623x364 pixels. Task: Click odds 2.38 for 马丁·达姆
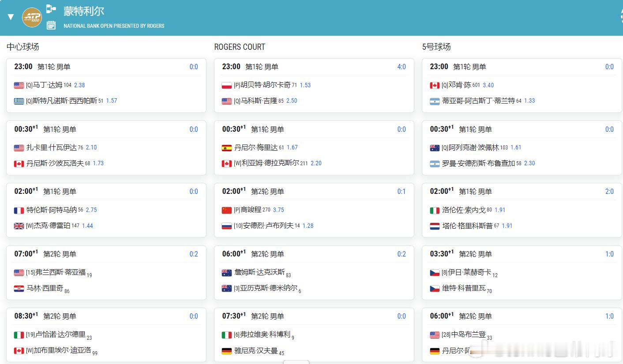pyautogui.click(x=79, y=85)
